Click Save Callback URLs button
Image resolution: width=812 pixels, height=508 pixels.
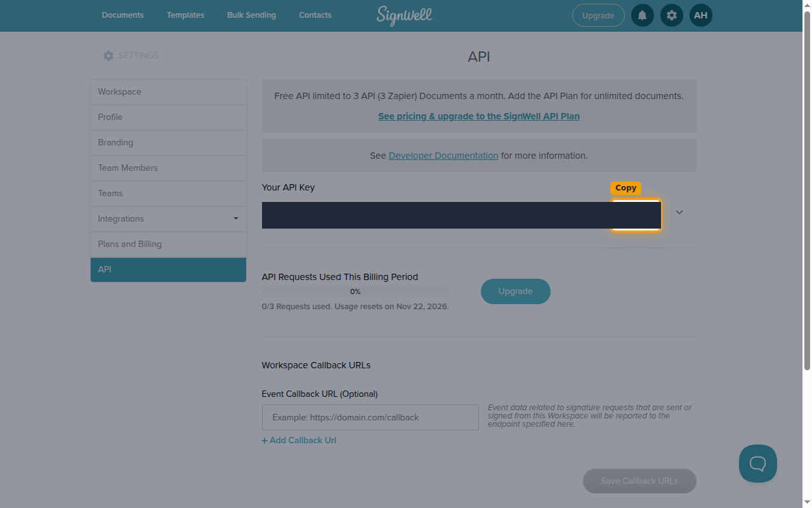(639, 481)
